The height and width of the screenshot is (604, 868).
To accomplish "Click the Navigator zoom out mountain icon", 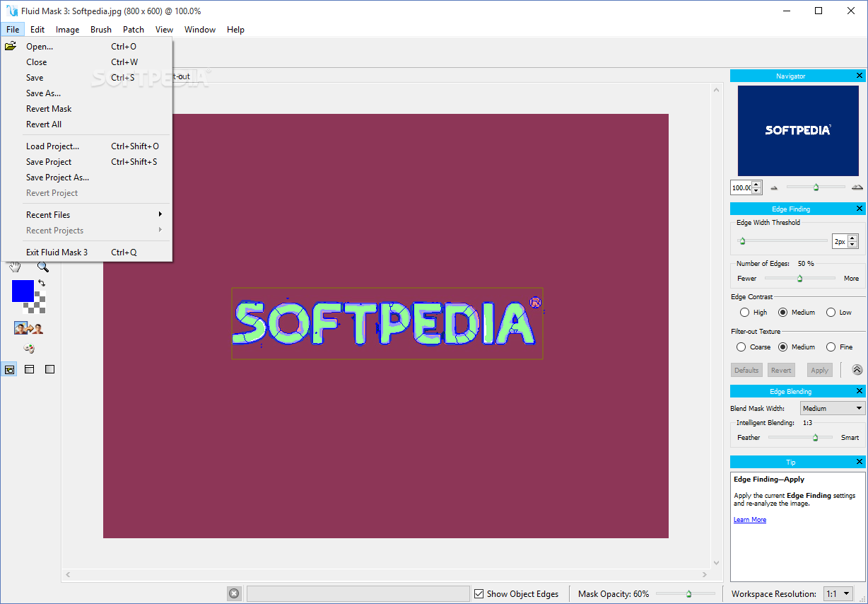I will [x=774, y=187].
